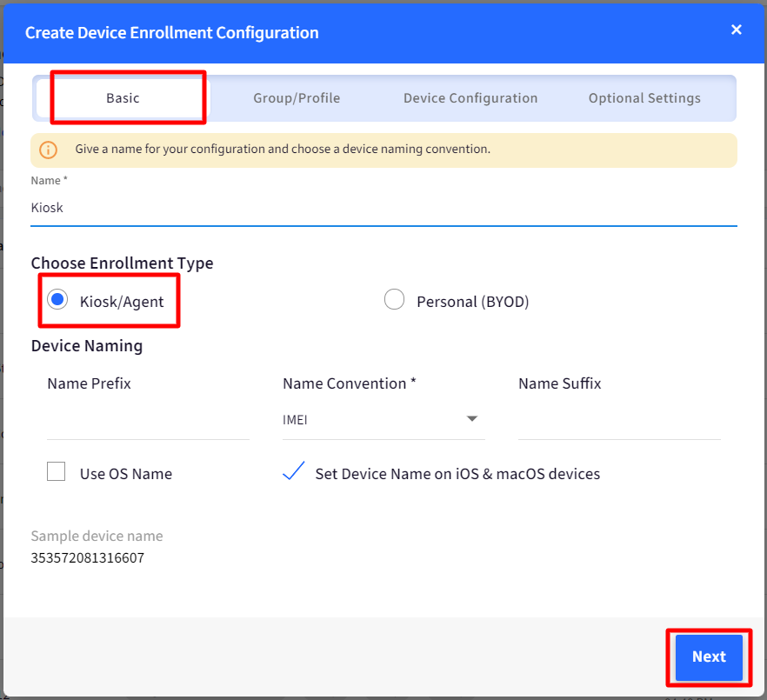Open the Group/Profile tab
This screenshot has height=700, width=767.
(x=297, y=98)
